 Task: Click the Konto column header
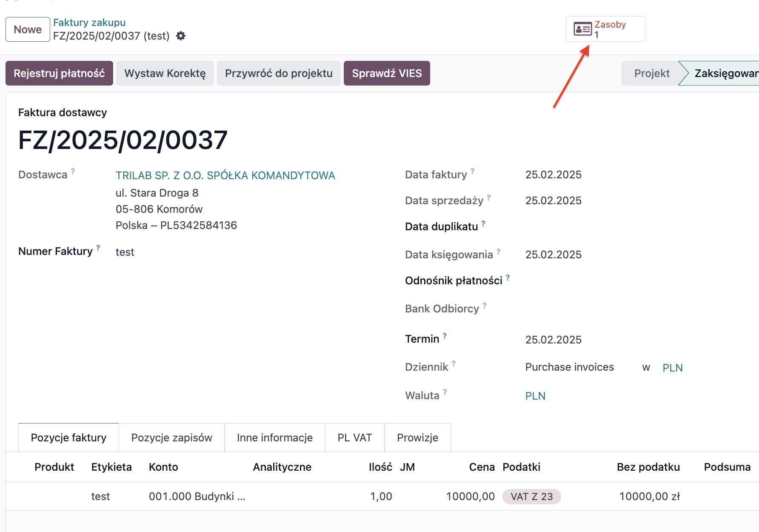(x=163, y=467)
